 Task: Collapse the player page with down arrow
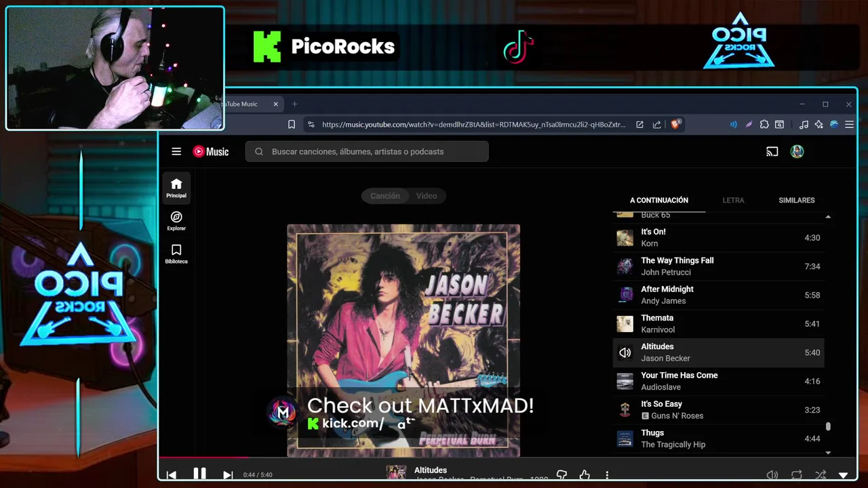tap(844, 476)
